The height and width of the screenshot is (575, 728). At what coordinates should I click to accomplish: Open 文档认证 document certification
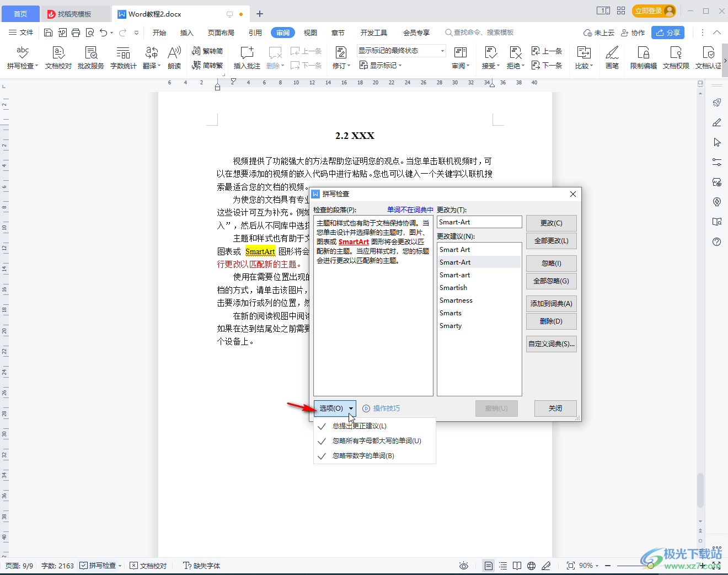708,57
